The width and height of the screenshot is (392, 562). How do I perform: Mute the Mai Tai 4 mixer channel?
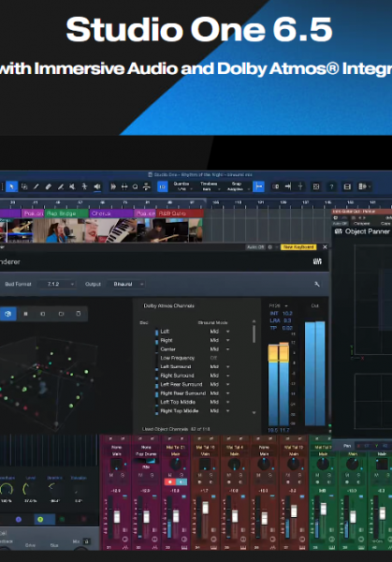pyautogui.click(x=229, y=475)
